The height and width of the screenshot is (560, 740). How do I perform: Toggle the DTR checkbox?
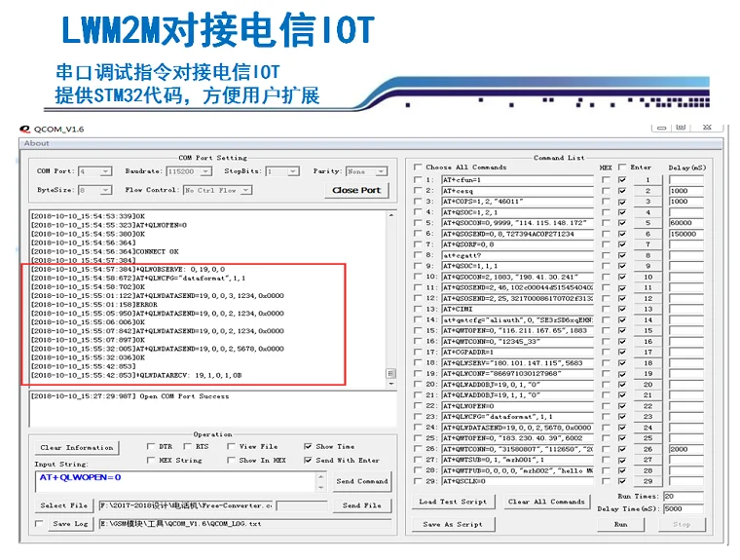click(x=151, y=446)
